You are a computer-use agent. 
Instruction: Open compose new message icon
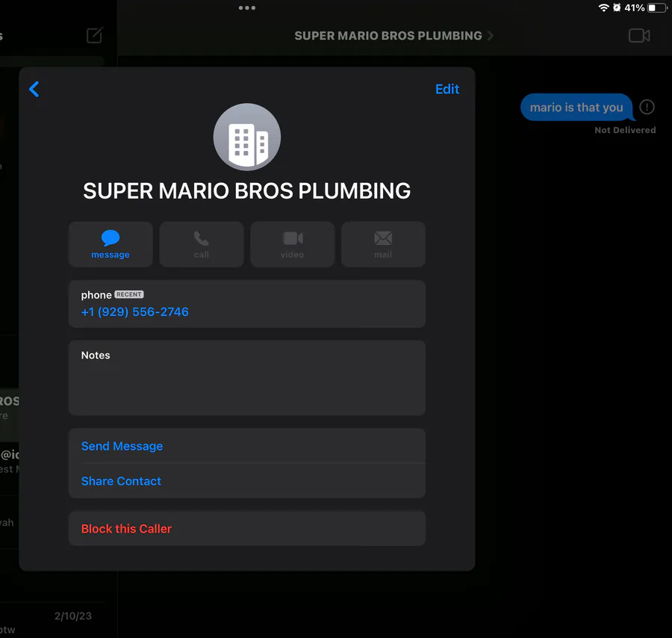coord(94,36)
